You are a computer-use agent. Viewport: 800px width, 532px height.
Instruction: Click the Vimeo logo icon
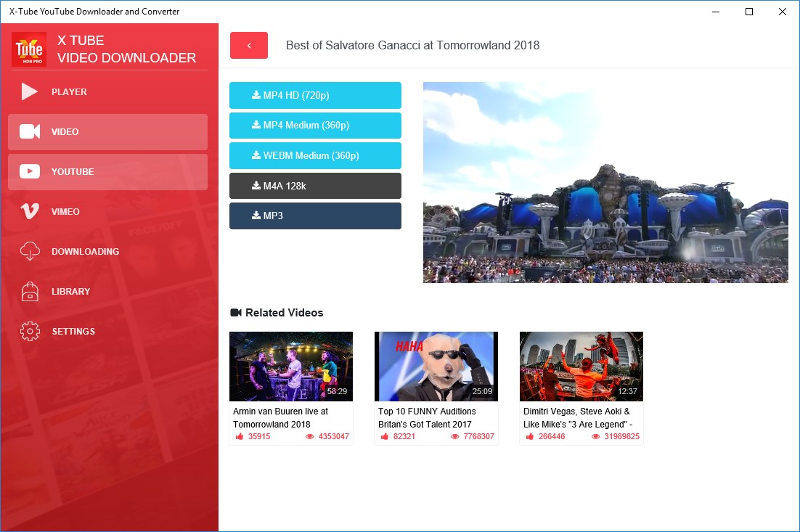point(30,211)
